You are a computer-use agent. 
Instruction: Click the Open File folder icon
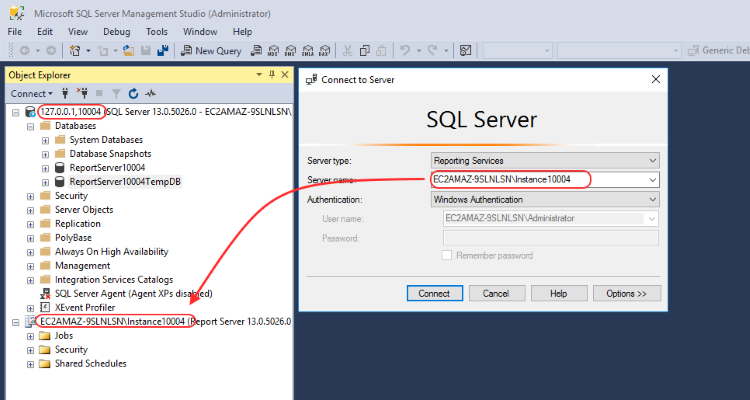[x=128, y=51]
